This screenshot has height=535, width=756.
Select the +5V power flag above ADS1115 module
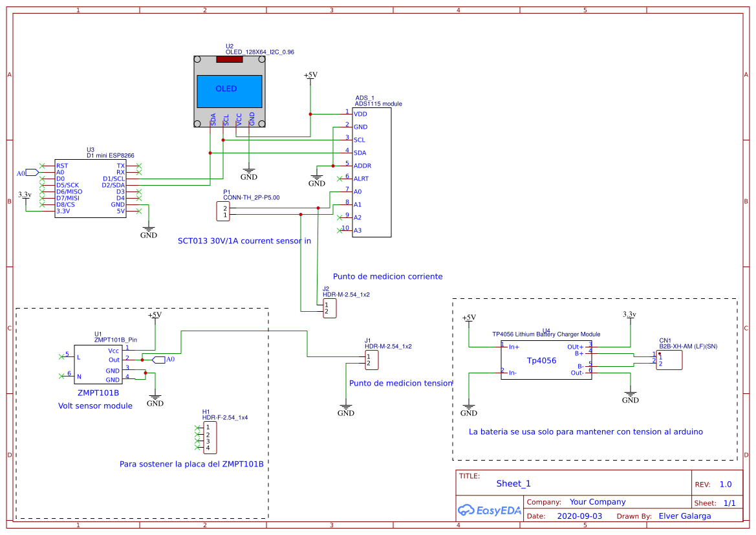(x=310, y=75)
